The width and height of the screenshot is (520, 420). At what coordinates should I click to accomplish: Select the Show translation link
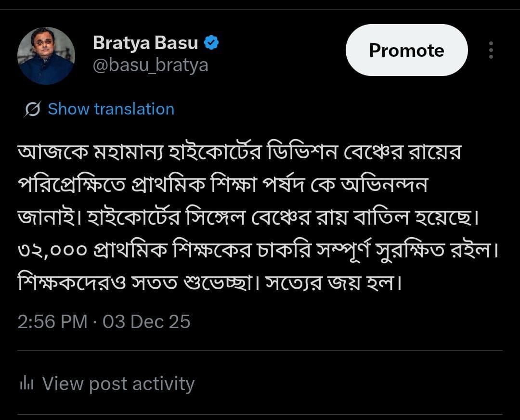[x=111, y=109]
